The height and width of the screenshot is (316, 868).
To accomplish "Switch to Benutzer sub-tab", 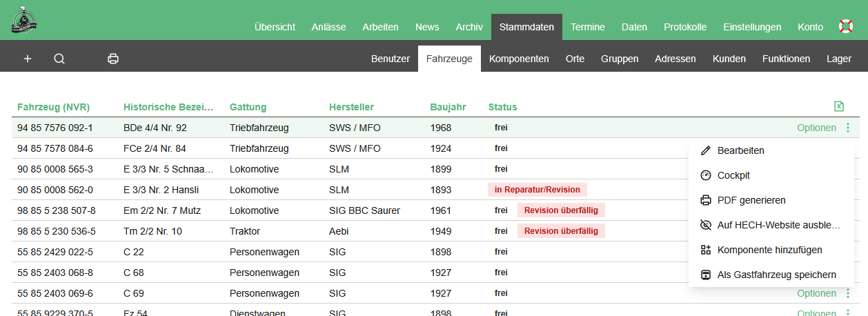I will 391,59.
